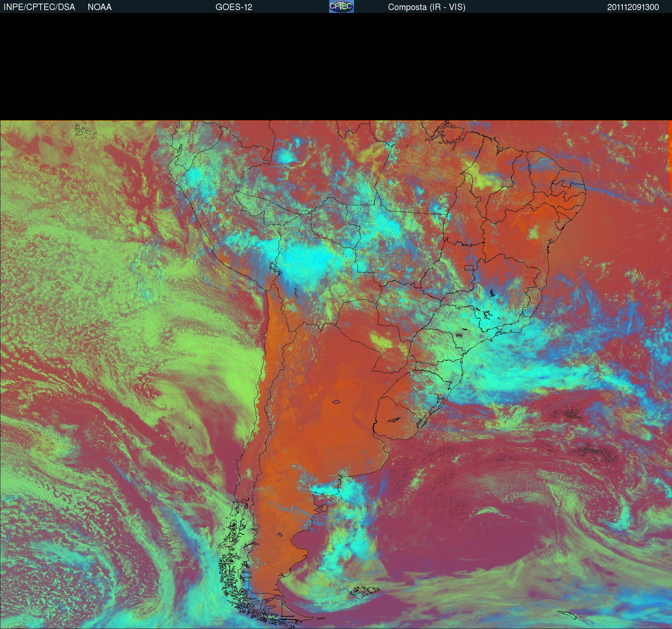The width and height of the screenshot is (672, 629).
Task: Select the NOAA label in header
Action: click(100, 7)
